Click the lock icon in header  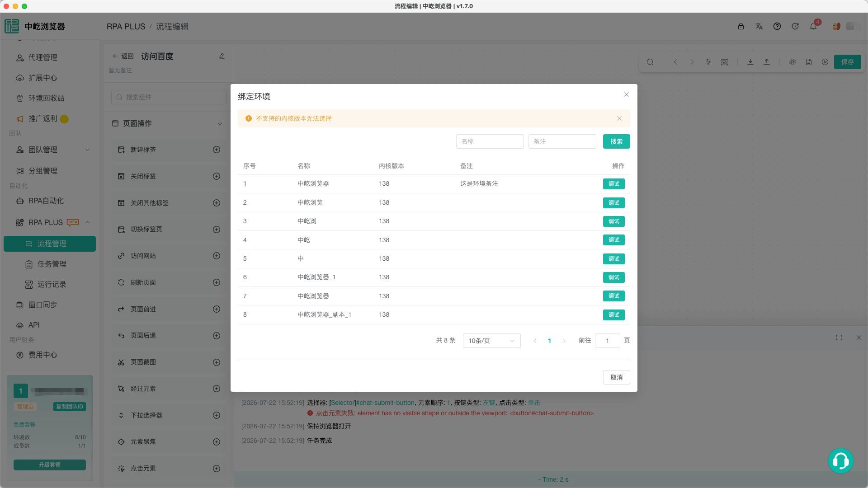[x=741, y=26]
